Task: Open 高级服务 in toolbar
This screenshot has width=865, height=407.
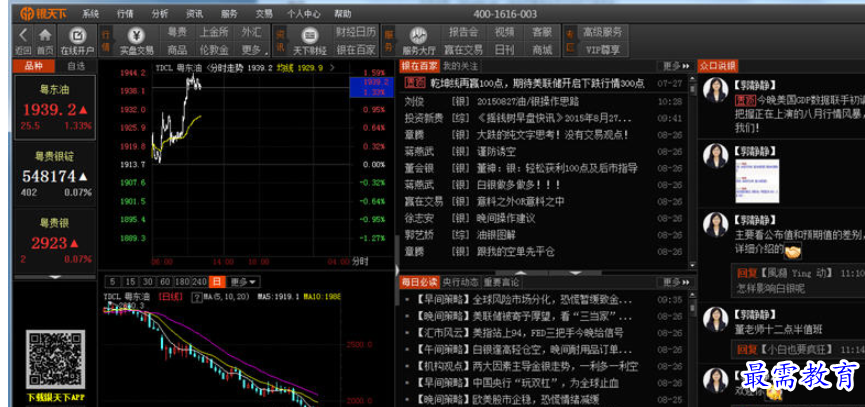Action: point(602,32)
